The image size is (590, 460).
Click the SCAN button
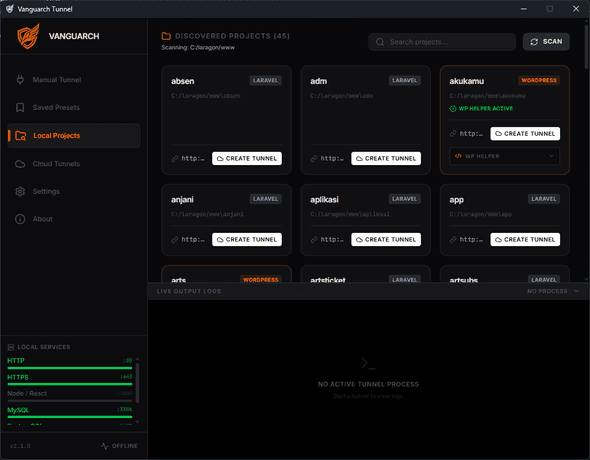pos(546,42)
